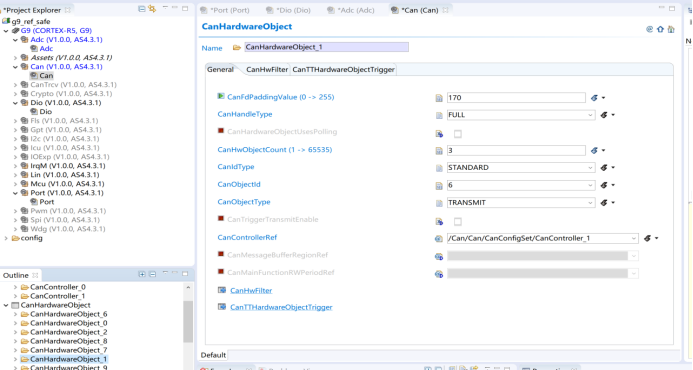Switch to the *Adc (Adc) editor tab
This screenshot has width=693, height=370.
point(351,10)
